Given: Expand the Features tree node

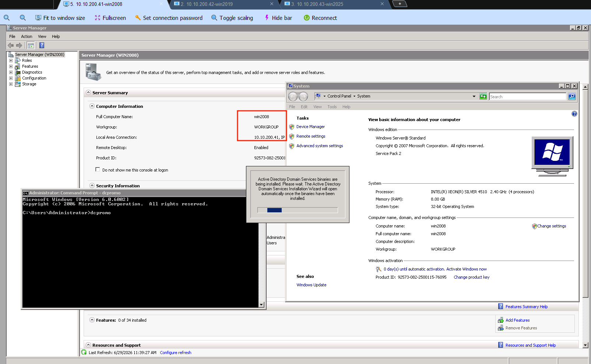Looking at the screenshot, I should [x=11, y=66].
